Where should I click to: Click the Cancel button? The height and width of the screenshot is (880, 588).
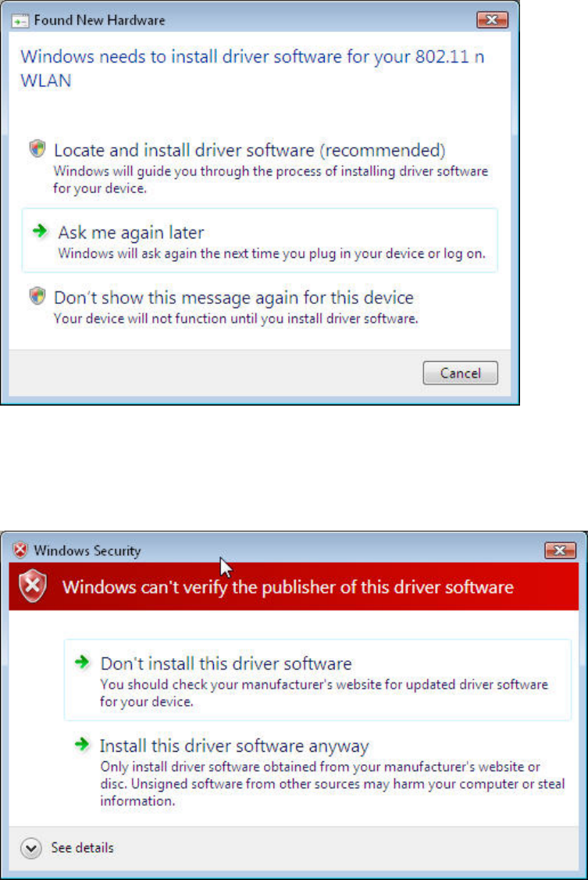coord(460,374)
